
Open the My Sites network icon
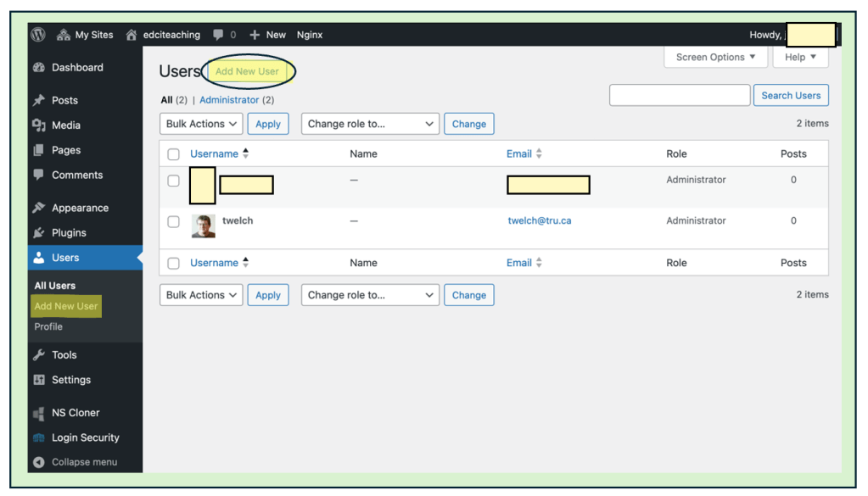pyautogui.click(x=64, y=35)
